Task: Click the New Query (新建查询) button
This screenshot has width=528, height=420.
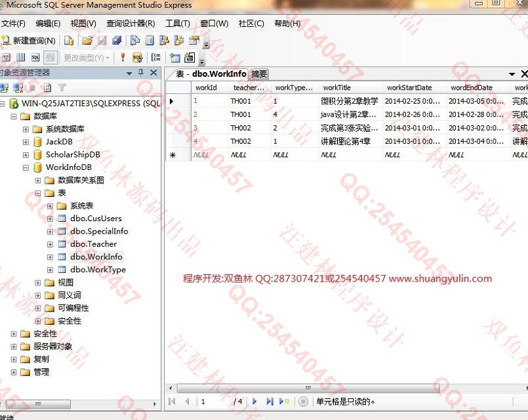Action: tap(28, 41)
